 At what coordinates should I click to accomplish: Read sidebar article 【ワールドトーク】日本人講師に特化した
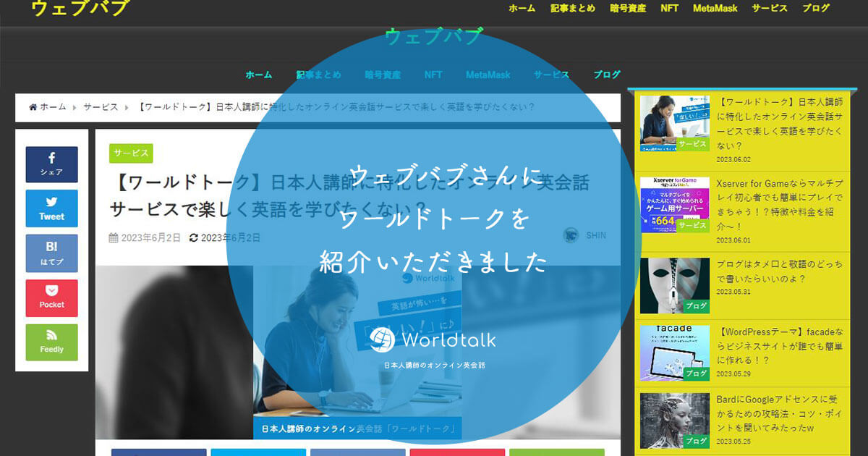[780, 123]
